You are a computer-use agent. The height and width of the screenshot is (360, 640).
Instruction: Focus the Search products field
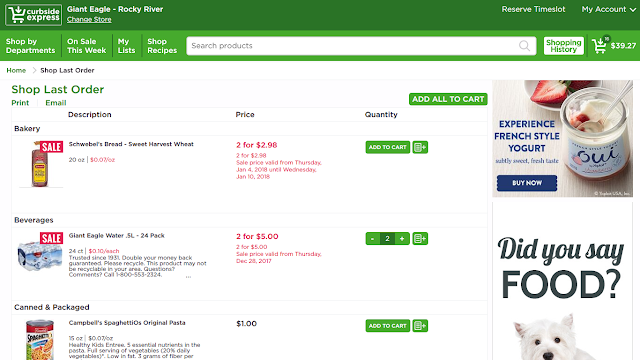click(361, 46)
